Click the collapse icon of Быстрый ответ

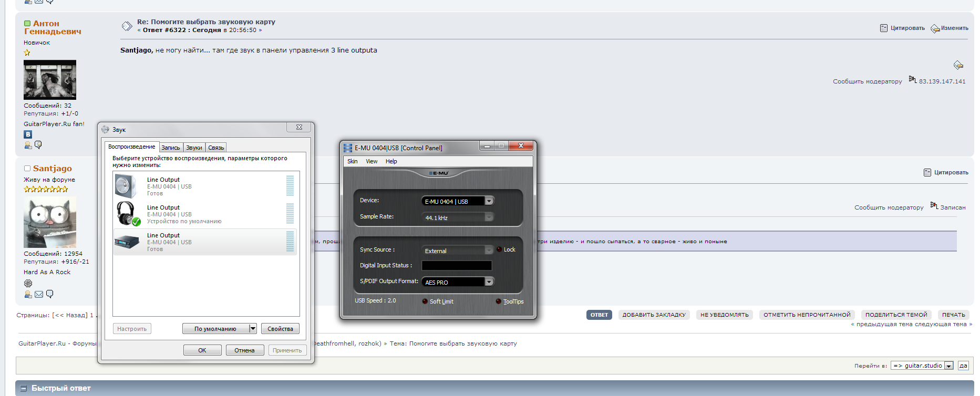[x=23, y=389]
